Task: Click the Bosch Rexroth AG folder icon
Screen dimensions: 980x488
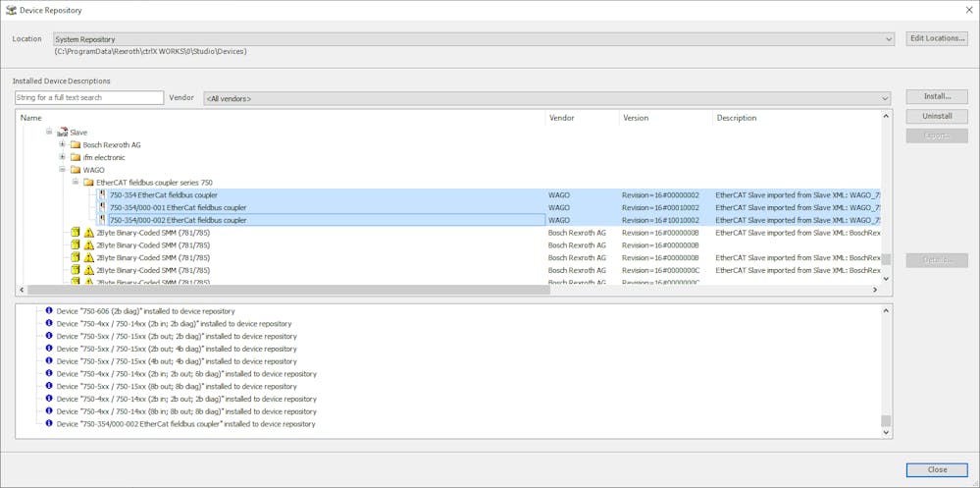Action: pyautogui.click(x=75, y=145)
